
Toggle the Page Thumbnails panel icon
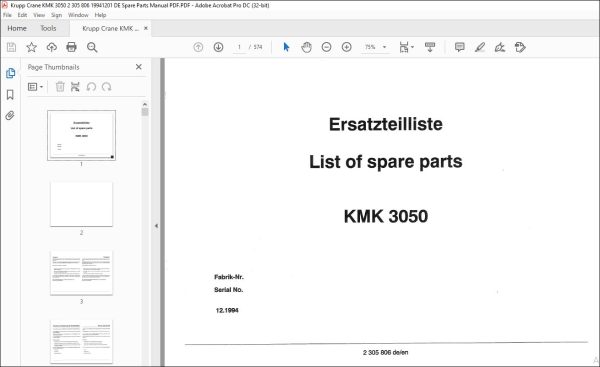10,73
